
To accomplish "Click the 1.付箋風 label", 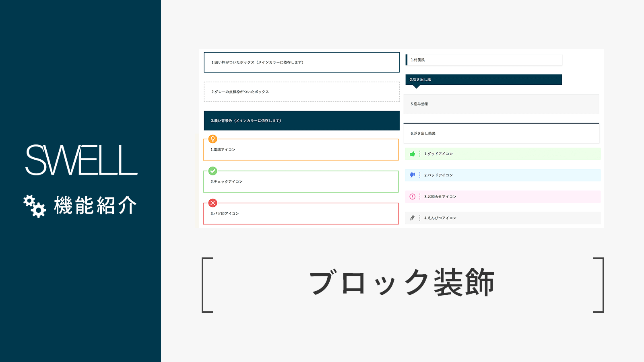I will (x=418, y=60).
